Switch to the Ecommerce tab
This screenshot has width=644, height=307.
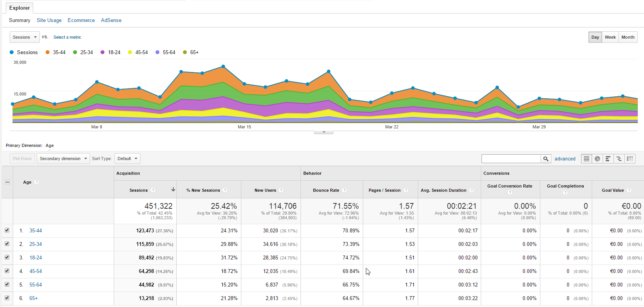(x=81, y=20)
